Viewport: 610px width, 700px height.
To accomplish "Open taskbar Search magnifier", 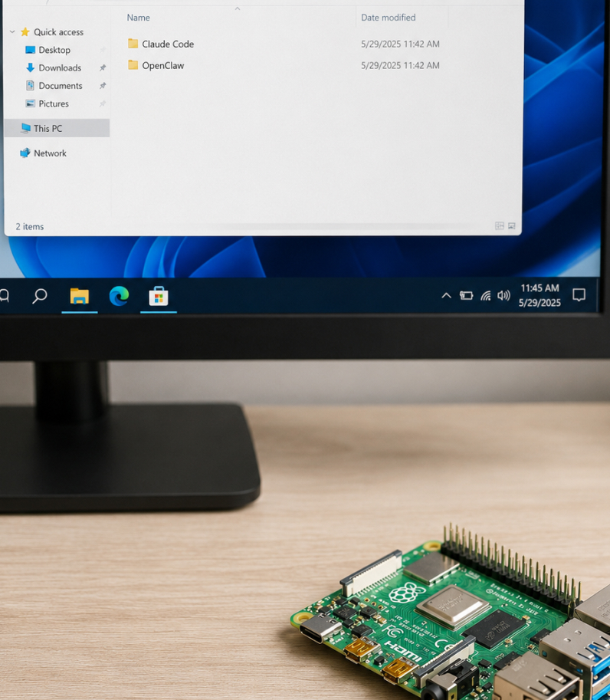I will click(40, 295).
